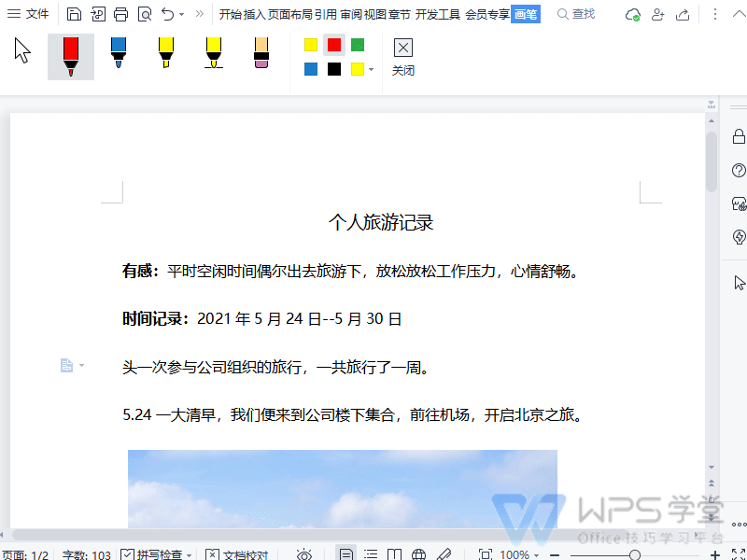747x560 pixels.
Task: Switch to the 视图 tab
Action: click(x=375, y=14)
